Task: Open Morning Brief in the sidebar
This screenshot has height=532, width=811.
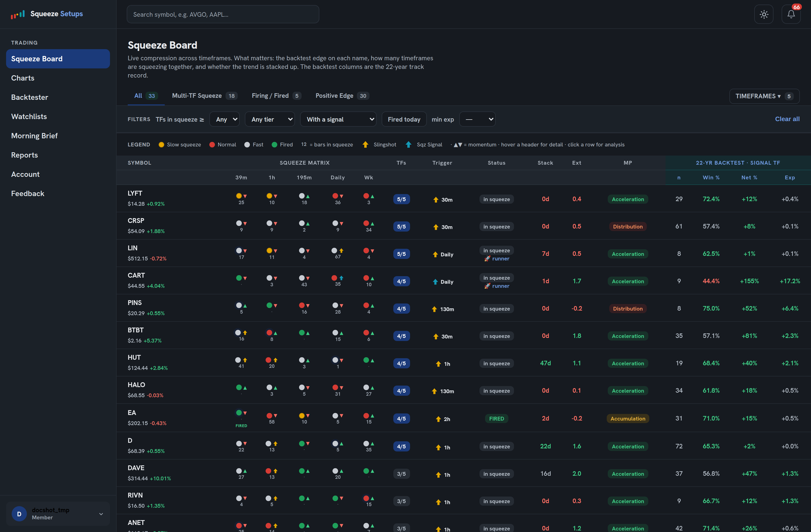Action: pyautogui.click(x=58, y=136)
